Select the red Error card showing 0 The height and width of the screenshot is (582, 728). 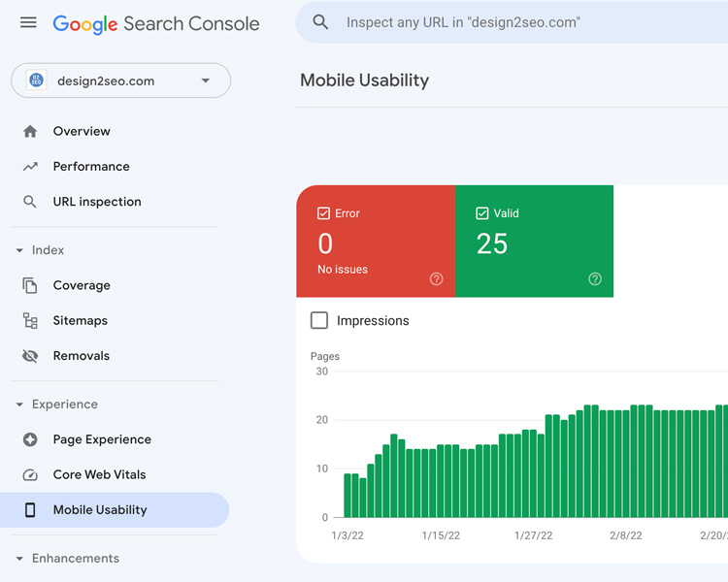[376, 241]
